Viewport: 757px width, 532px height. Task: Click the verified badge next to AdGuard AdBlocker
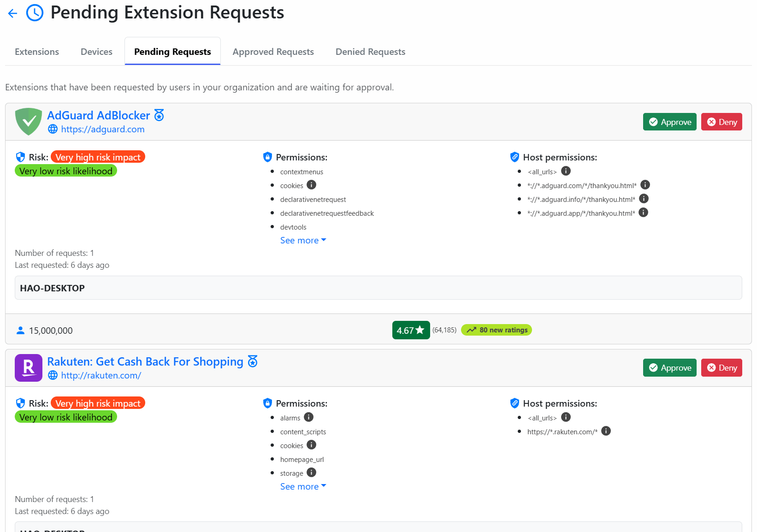(159, 115)
